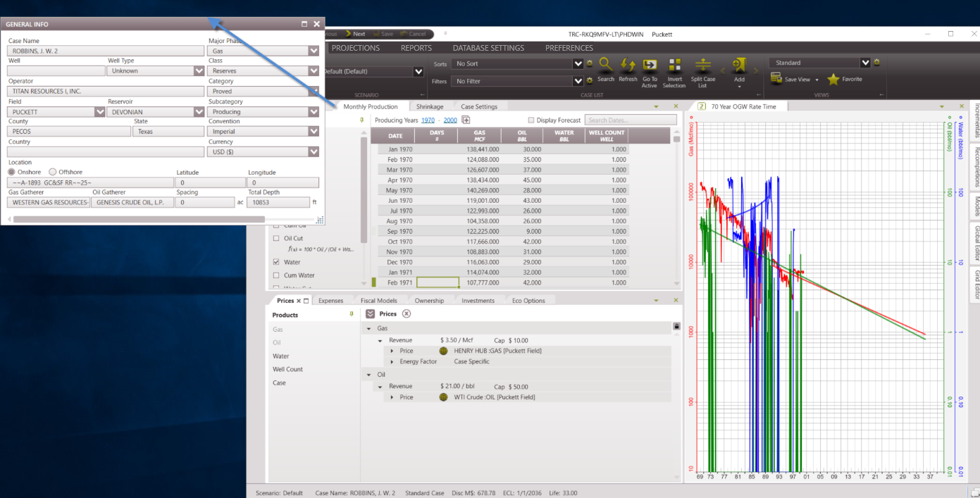This screenshot has width=980, height=498.
Task: Click the lock icon in Prices panel
Action: coord(676,326)
